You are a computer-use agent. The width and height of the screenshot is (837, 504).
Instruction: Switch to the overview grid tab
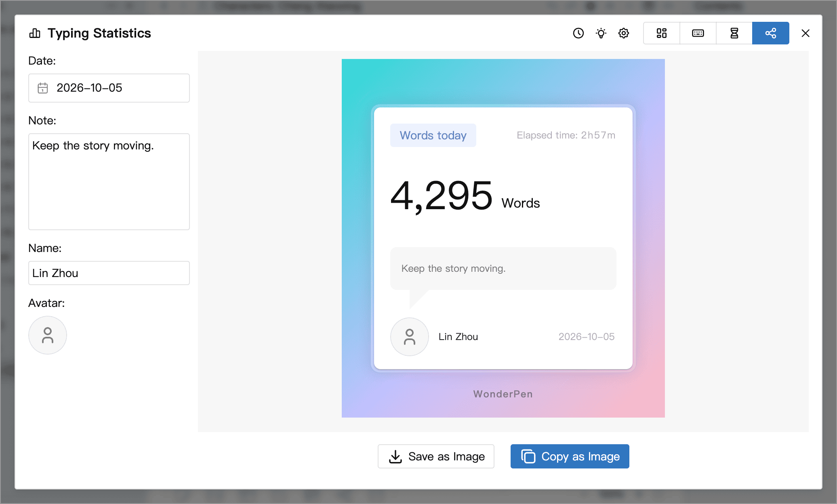pyautogui.click(x=662, y=33)
